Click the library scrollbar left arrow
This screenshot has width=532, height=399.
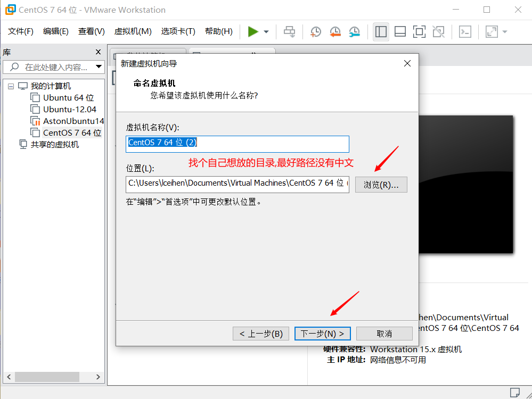click(x=9, y=377)
